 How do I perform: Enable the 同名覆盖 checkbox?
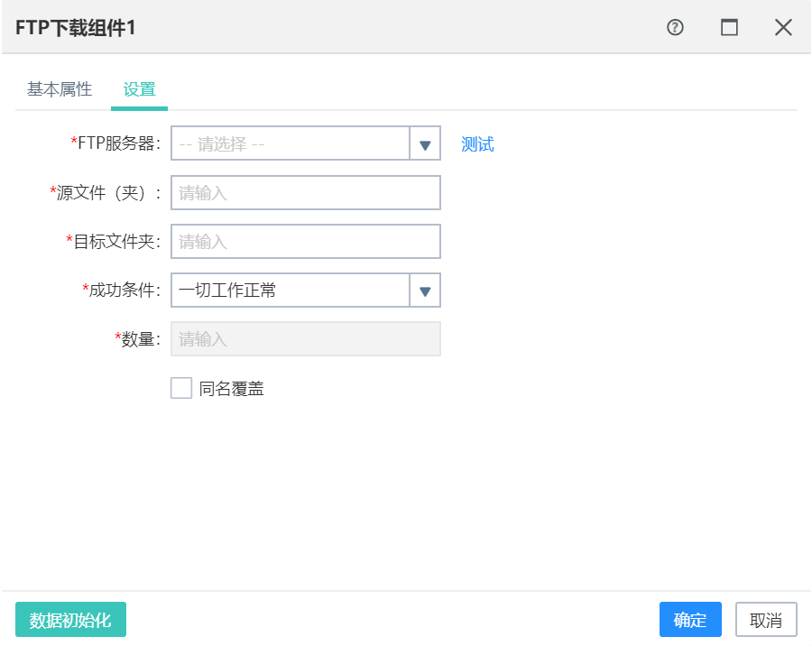pyautogui.click(x=181, y=388)
